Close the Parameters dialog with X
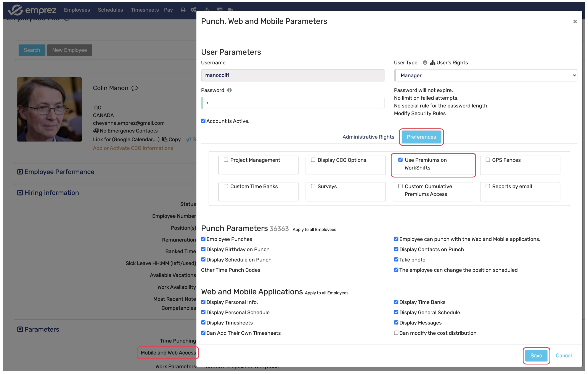588x374 pixels. tap(575, 21)
